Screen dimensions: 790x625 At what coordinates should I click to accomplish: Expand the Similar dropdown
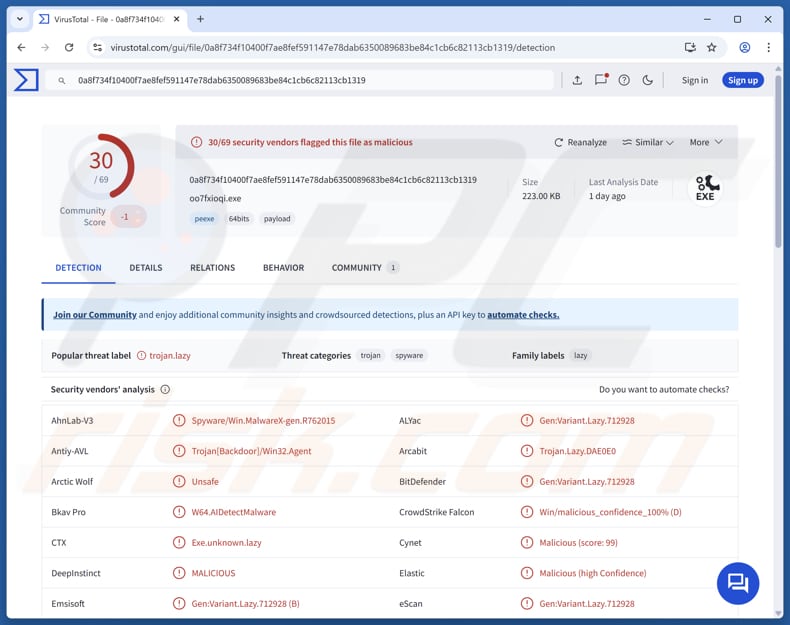click(648, 143)
